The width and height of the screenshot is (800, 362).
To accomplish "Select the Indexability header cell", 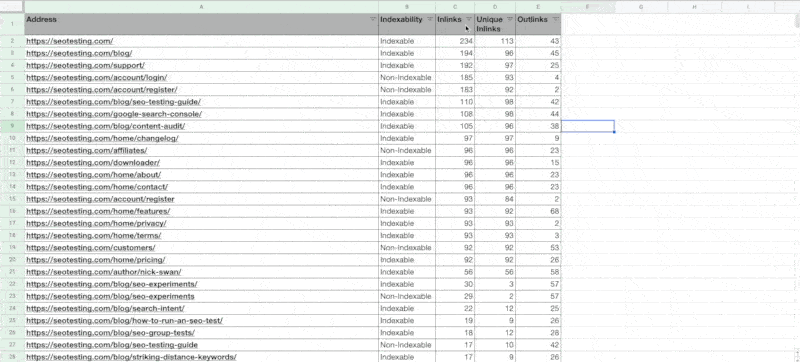I will (407, 24).
